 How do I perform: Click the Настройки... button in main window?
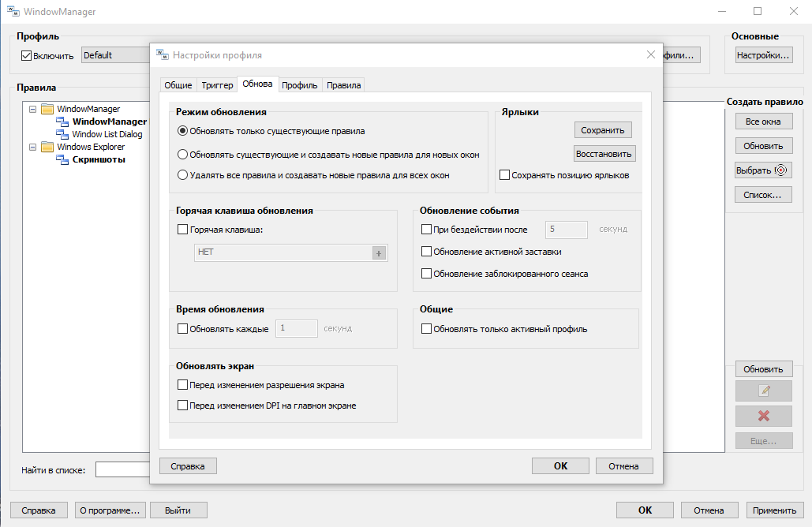click(764, 55)
